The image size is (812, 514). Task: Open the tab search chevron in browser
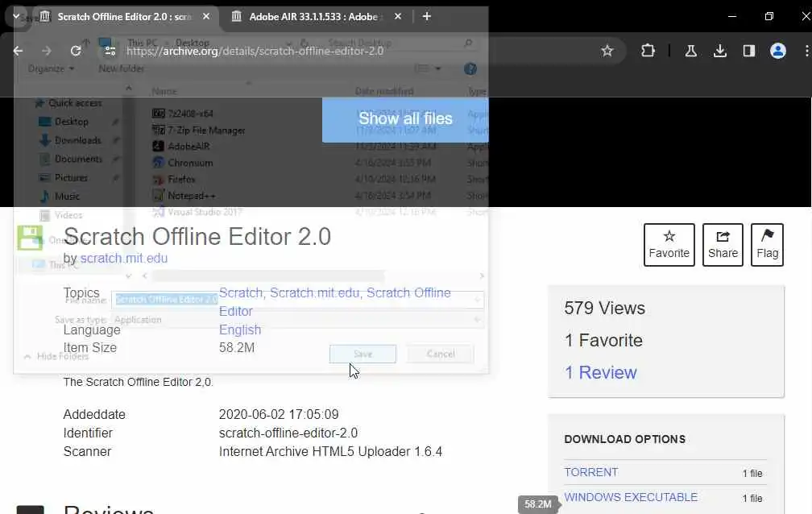coord(16,17)
